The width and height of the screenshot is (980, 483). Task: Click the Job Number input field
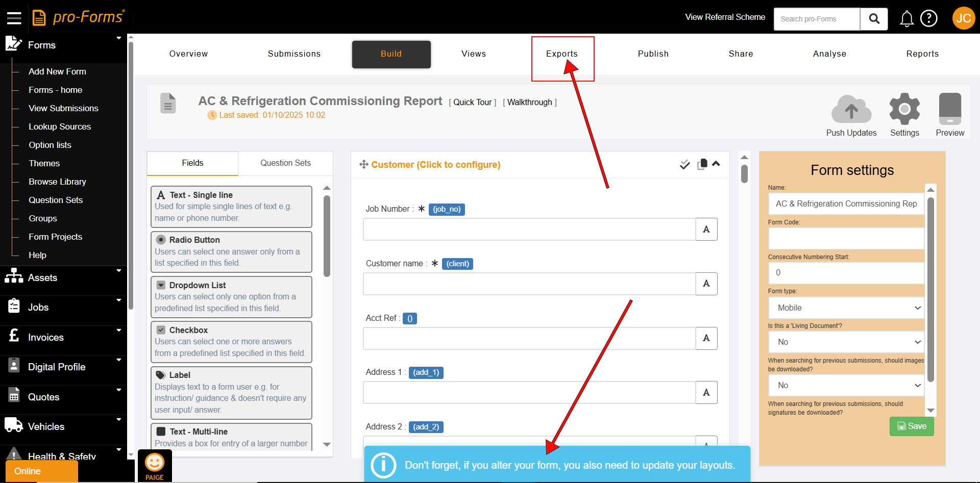pyautogui.click(x=529, y=230)
